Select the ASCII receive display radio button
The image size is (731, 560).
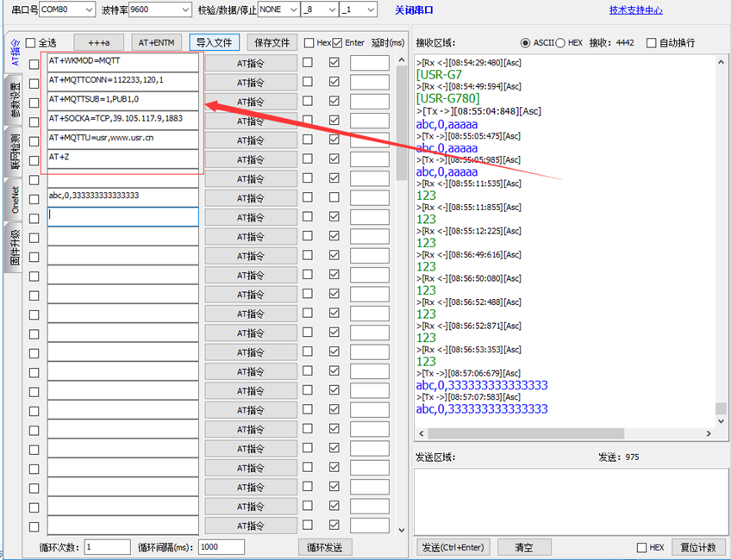(x=526, y=43)
